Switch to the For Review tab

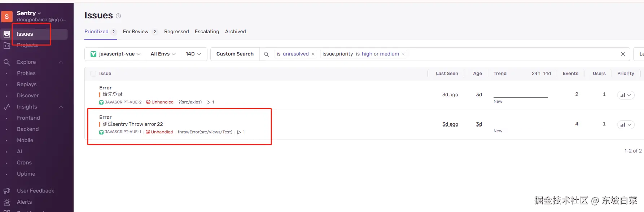pos(140,32)
